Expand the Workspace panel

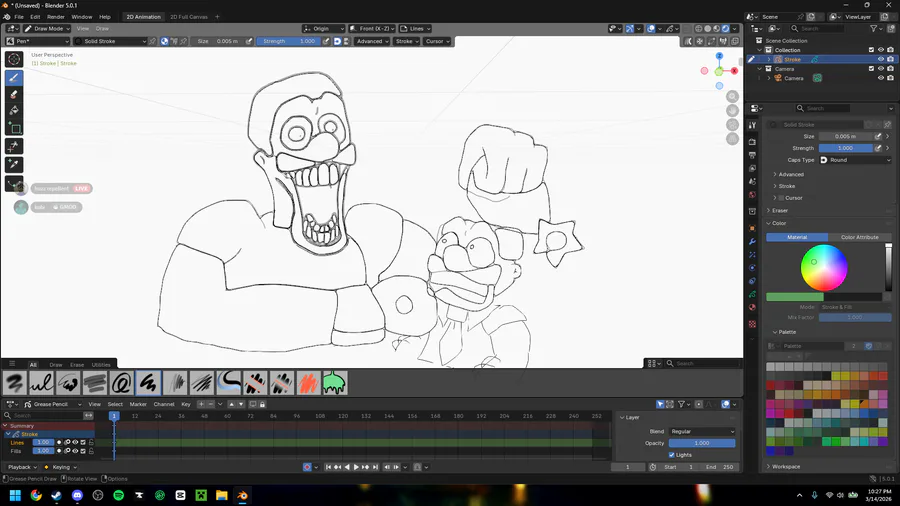coord(786,466)
